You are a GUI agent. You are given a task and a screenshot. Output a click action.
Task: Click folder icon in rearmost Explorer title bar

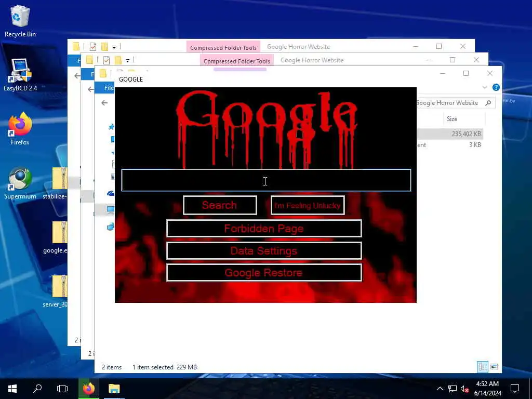pyautogui.click(x=76, y=46)
